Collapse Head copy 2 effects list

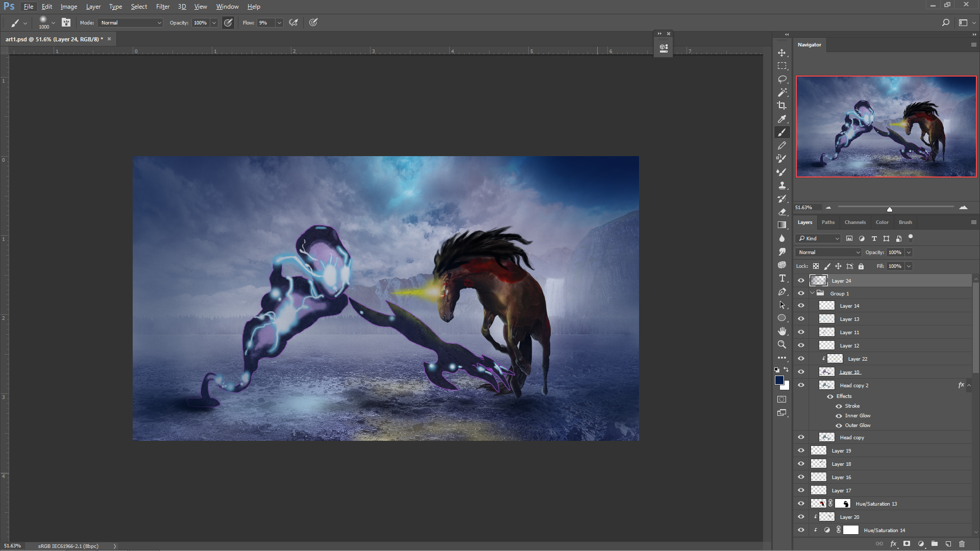(969, 385)
